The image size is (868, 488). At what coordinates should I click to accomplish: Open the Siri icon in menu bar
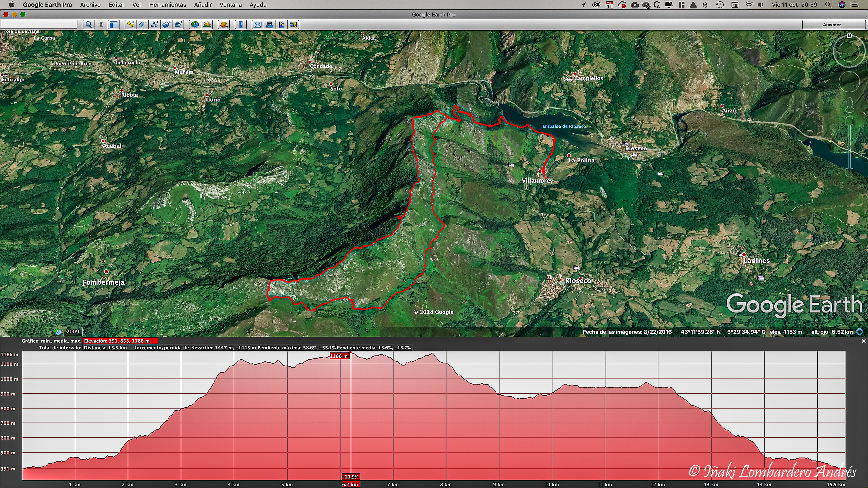(x=842, y=5)
